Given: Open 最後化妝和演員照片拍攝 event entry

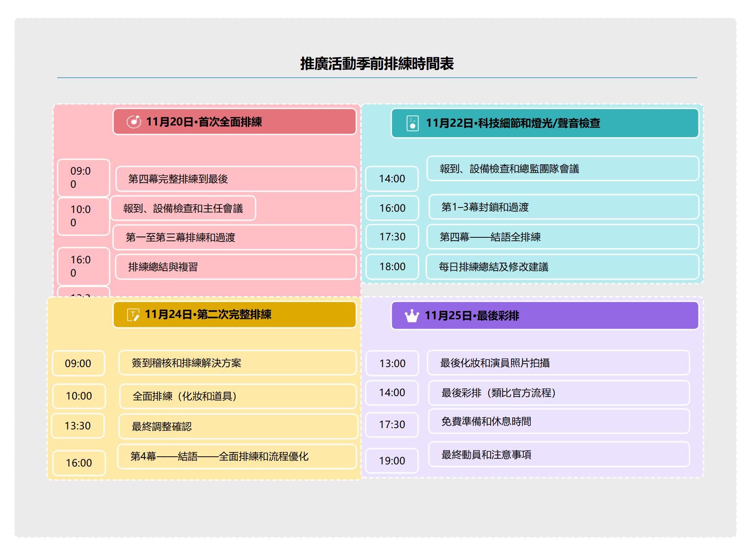Looking at the screenshot, I should coord(558,363).
